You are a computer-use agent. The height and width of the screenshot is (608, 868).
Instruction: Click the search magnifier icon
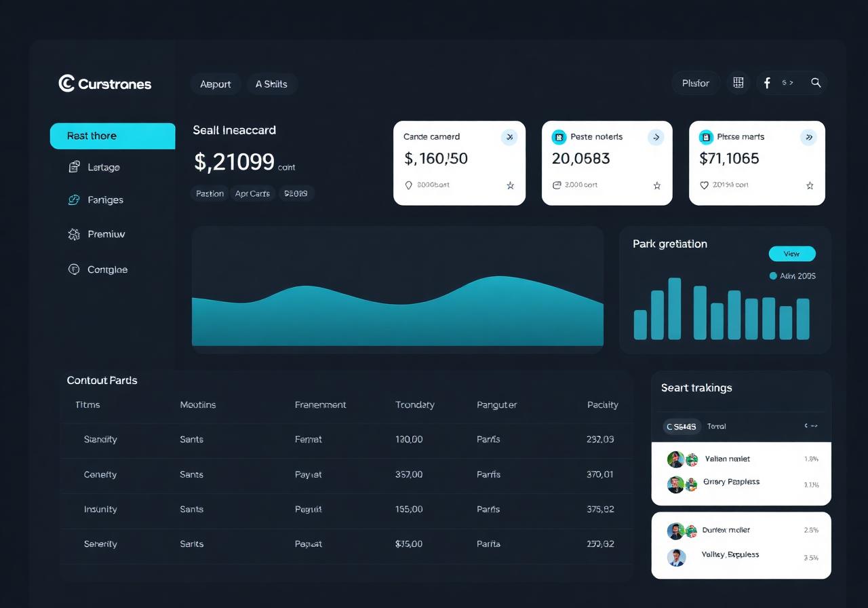816,83
